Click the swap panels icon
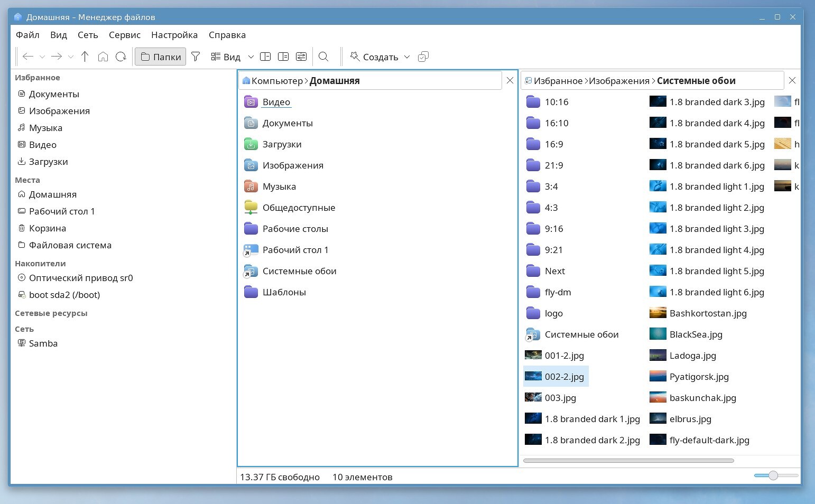The image size is (815, 504). click(x=301, y=57)
